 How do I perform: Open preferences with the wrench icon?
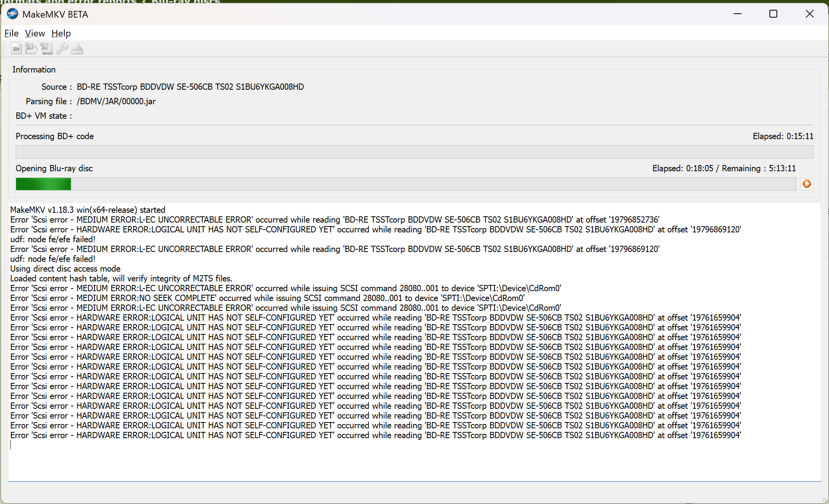coord(62,49)
